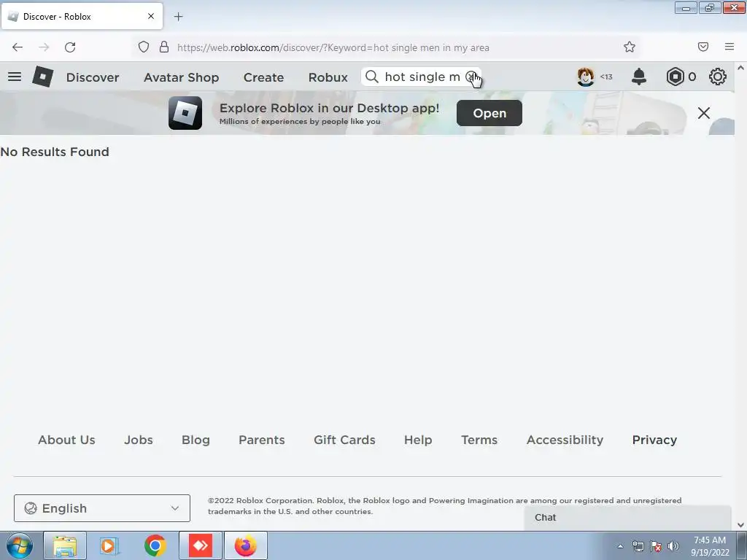
Task: Click the Firefox taskbar button
Action: [x=246, y=545]
